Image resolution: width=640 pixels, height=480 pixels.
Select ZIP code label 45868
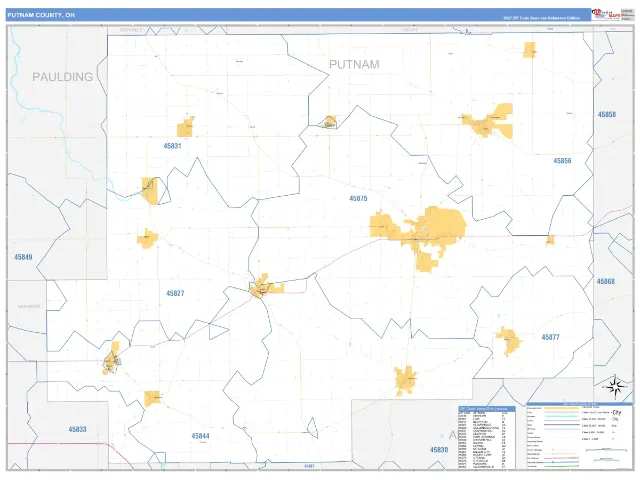(606, 282)
